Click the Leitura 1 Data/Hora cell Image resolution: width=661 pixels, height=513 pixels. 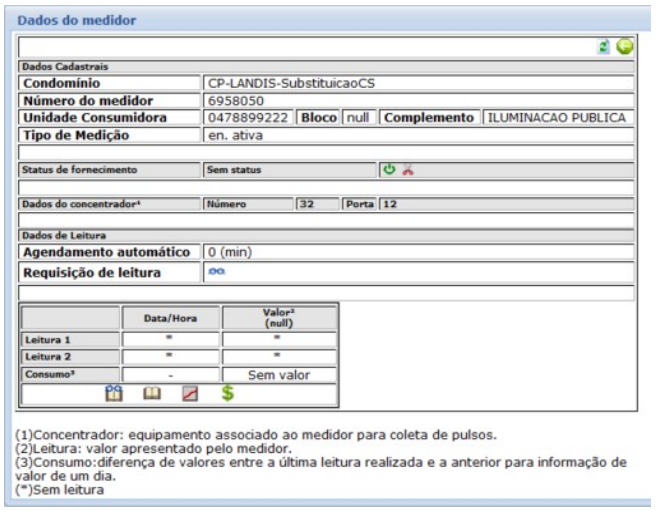coord(170,339)
